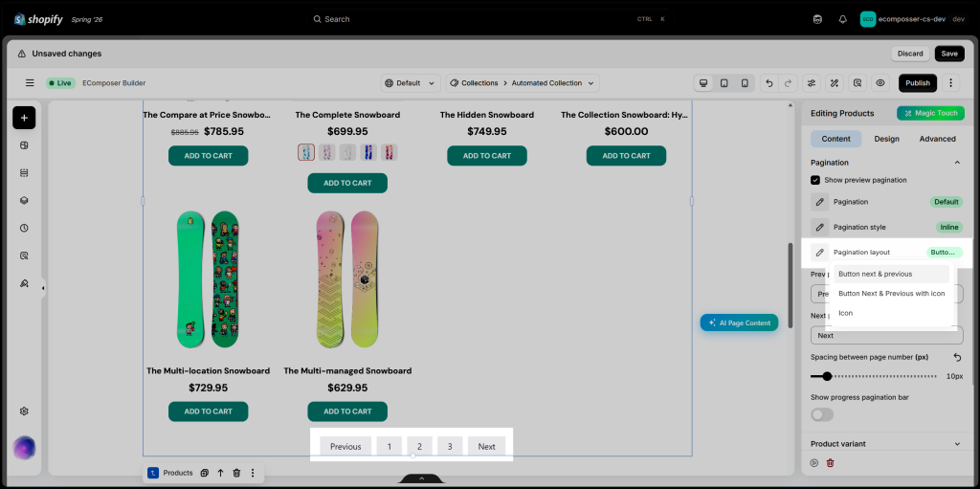The width and height of the screenshot is (980, 489).
Task: Edit the Pagination style pencil icon
Action: 819,227
